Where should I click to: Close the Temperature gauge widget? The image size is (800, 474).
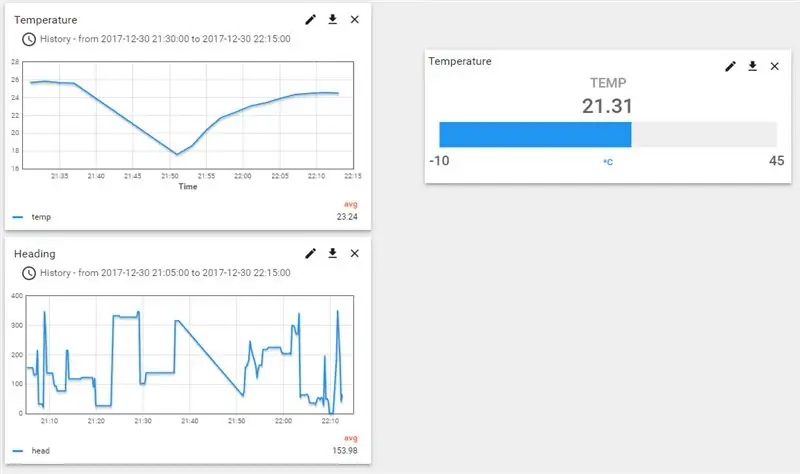pos(774,66)
